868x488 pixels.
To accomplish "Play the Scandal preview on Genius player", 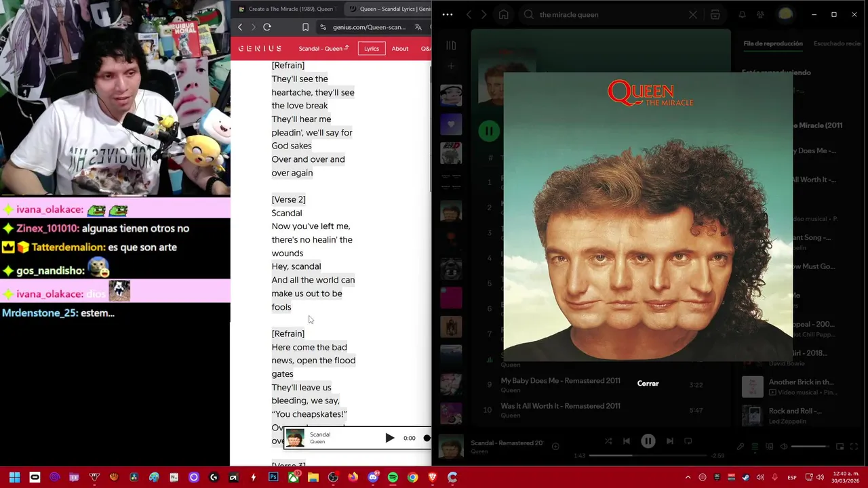I will pos(389,438).
